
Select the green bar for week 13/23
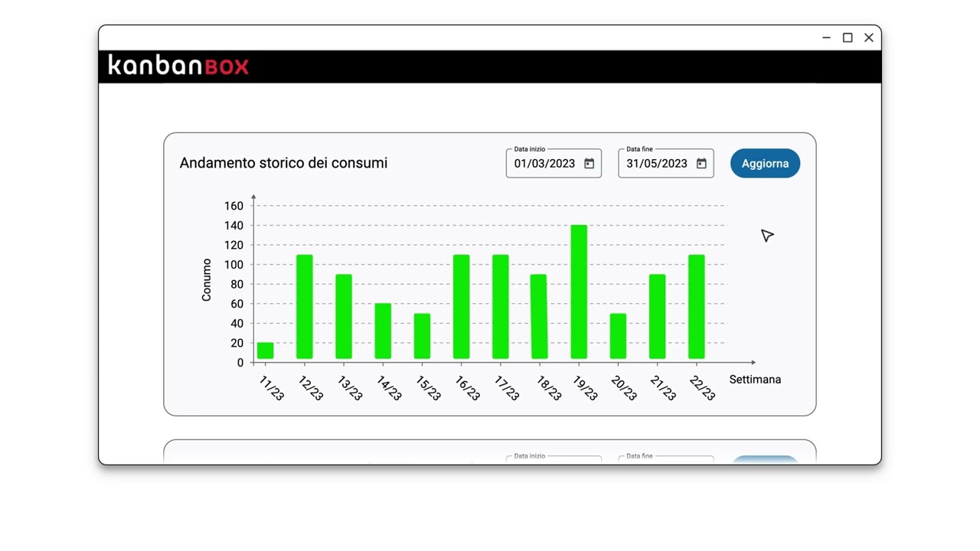click(344, 317)
